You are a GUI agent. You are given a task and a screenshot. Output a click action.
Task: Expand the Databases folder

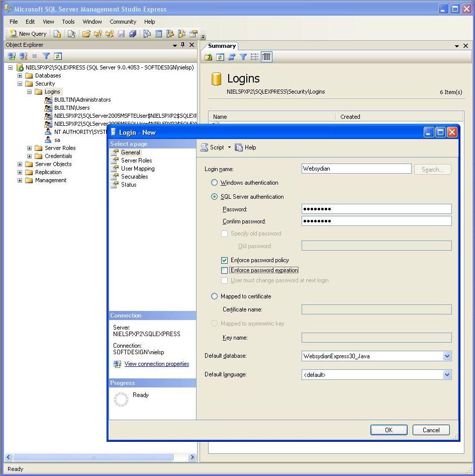[20, 75]
